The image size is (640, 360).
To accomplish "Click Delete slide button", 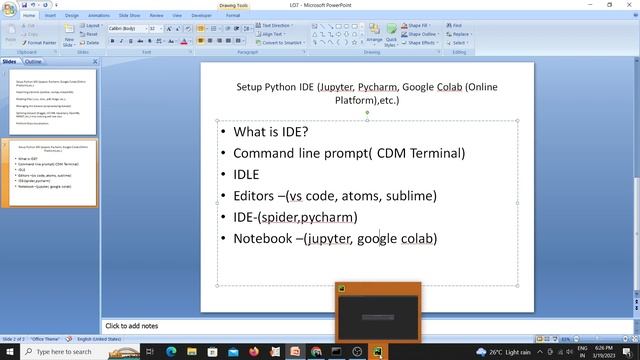I will [x=90, y=43].
